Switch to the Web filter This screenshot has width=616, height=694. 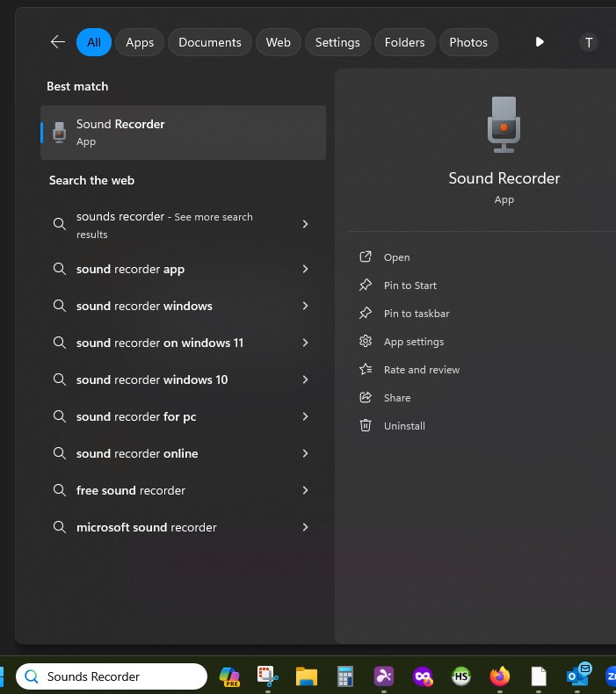(x=278, y=42)
